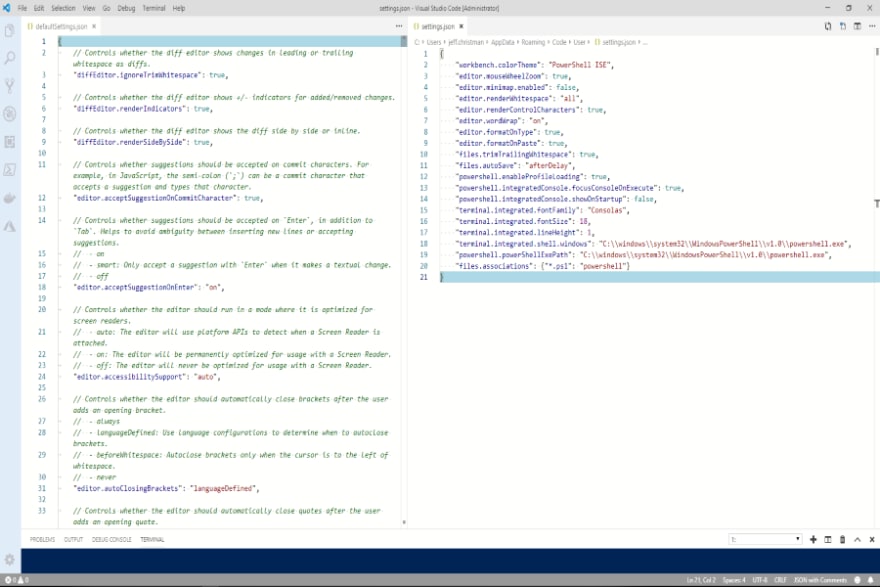Click the "terminal.integrated.fontFamily" line

tap(542, 210)
